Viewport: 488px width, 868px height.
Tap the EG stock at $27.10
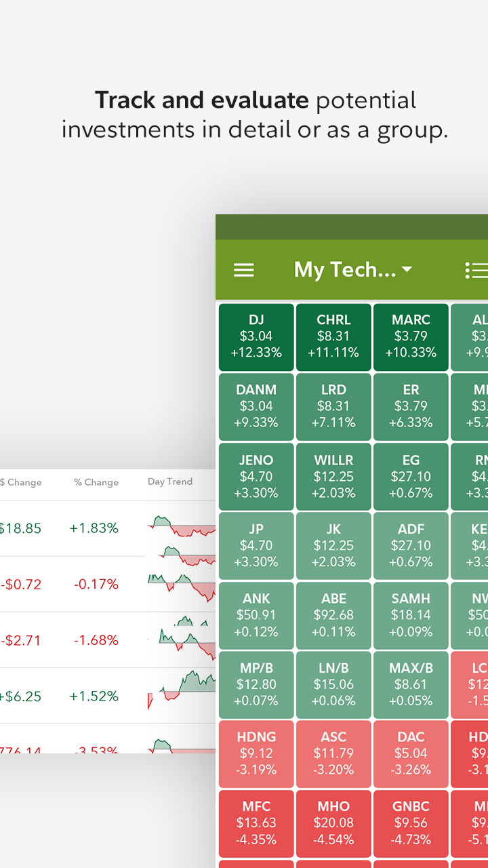click(411, 476)
